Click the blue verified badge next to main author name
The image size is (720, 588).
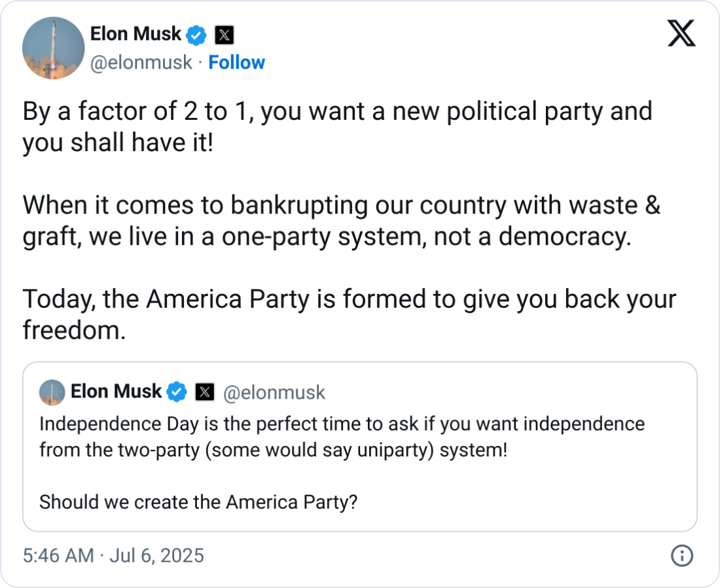[x=196, y=34]
